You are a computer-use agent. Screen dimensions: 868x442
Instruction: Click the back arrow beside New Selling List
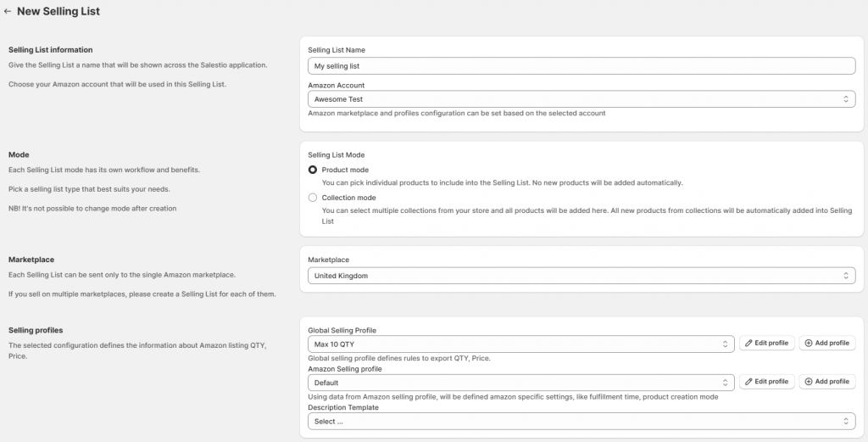[7, 11]
